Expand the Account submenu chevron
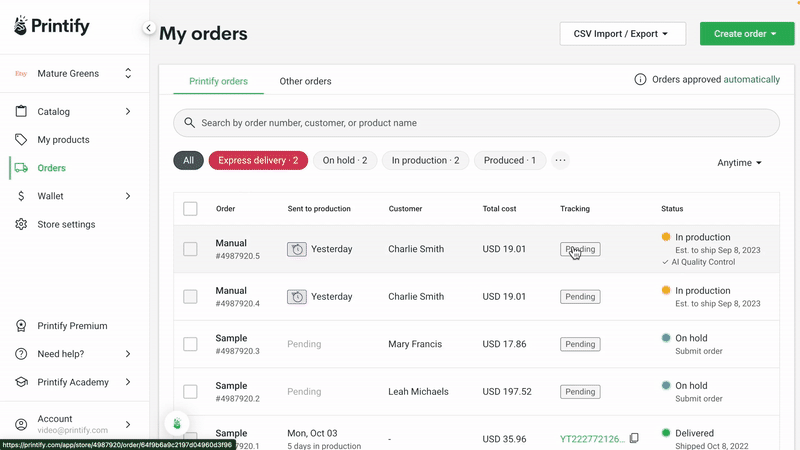Screen dimensions: 800x450 [128, 424]
